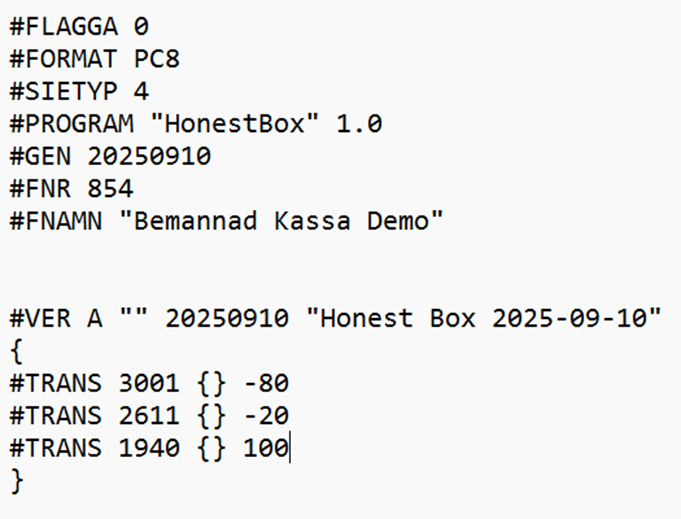Click the #FNAMN tag
The height and width of the screenshot is (519, 681).
(56, 221)
